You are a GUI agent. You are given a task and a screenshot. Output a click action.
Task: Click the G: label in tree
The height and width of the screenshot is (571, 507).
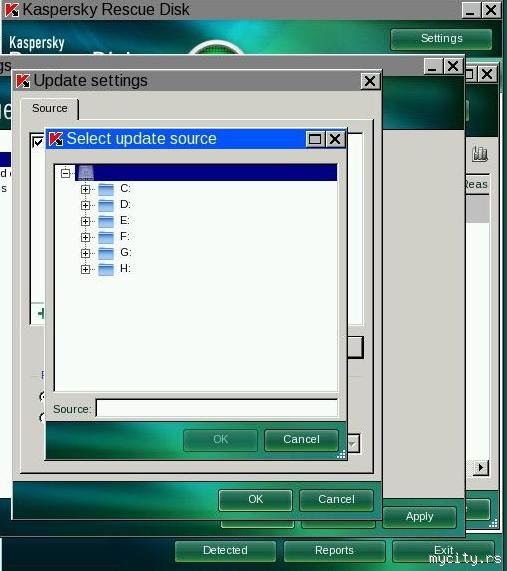pyautogui.click(x=126, y=252)
